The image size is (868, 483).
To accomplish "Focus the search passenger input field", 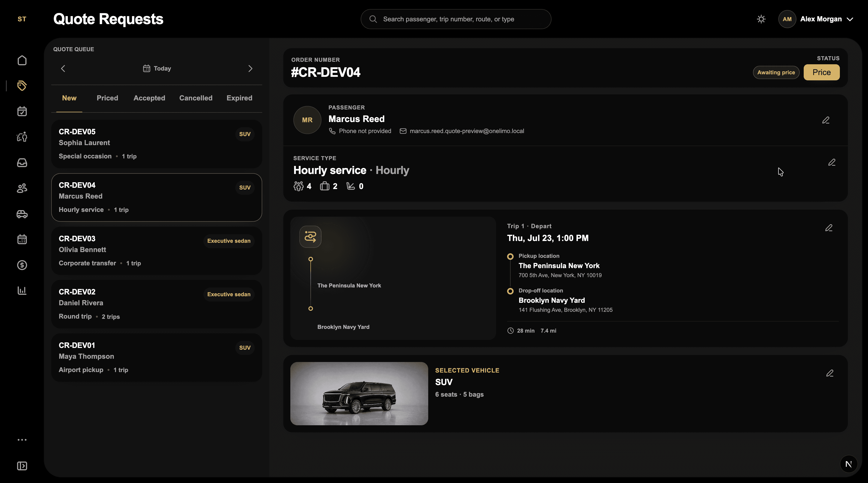I will (x=456, y=19).
